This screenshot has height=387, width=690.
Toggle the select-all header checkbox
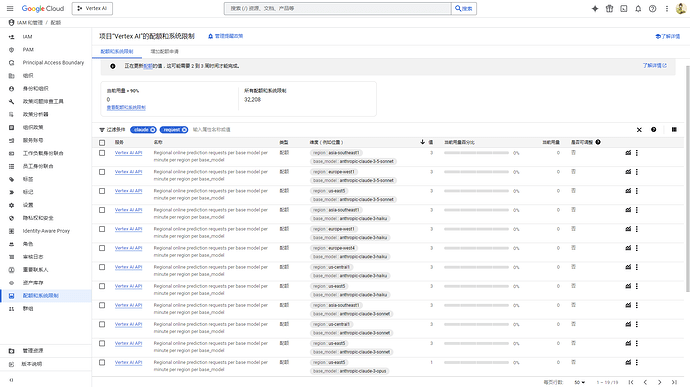pyautogui.click(x=102, y=143)
